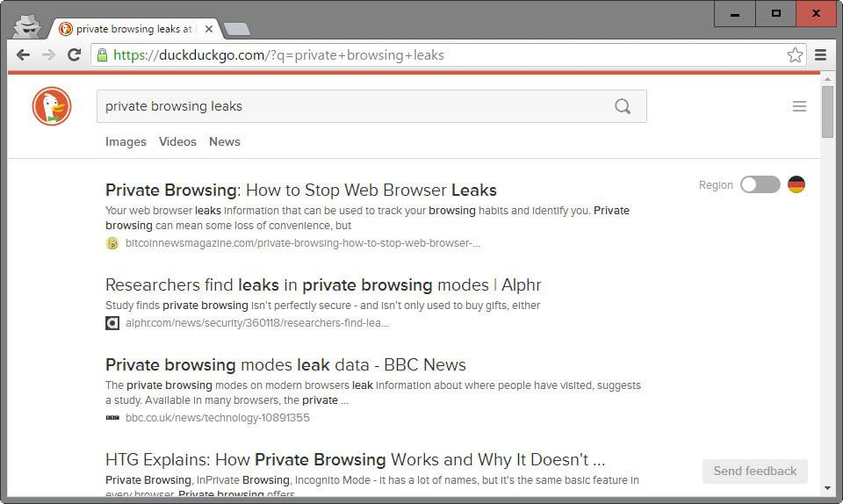This screenshot has width=843, height=504.
Task: Click the scrollbar down arrow
Action: 827,488
